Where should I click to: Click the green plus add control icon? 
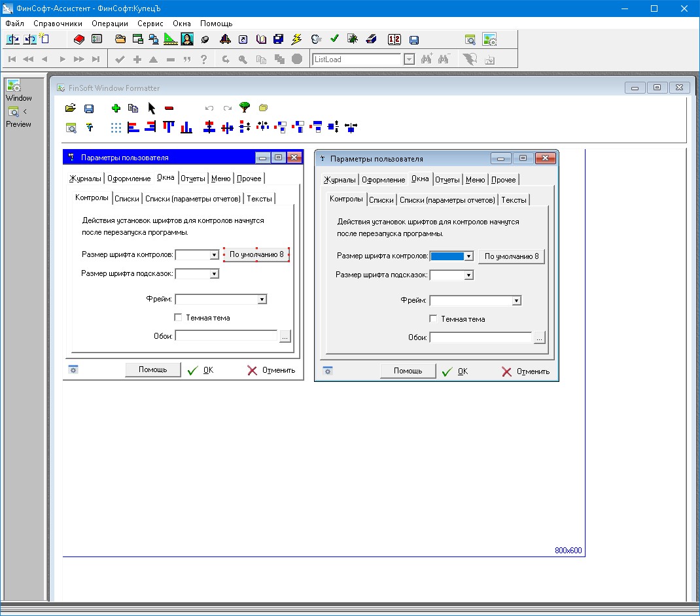tap(116, 109)
